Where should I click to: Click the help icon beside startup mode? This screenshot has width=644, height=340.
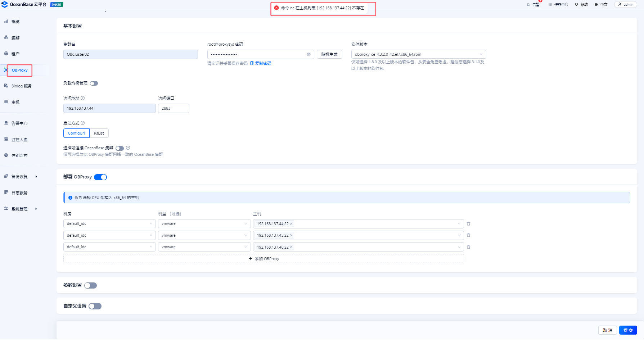point(83,123)
